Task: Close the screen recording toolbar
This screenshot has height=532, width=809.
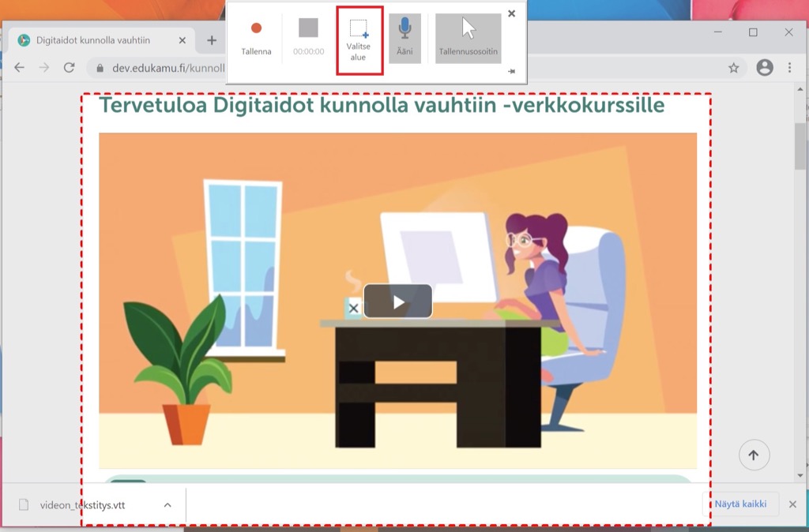Action: (x=511, y=13)
